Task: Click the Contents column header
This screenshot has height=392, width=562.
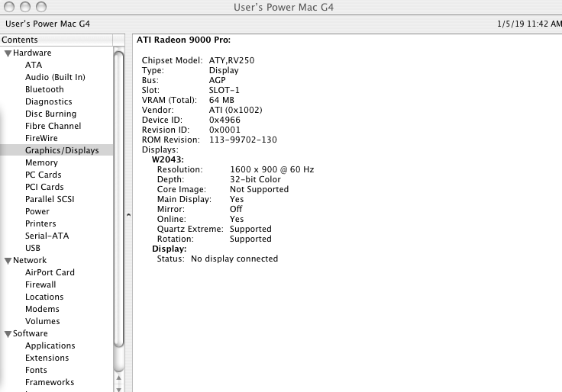Action: [x=57, y=40]
